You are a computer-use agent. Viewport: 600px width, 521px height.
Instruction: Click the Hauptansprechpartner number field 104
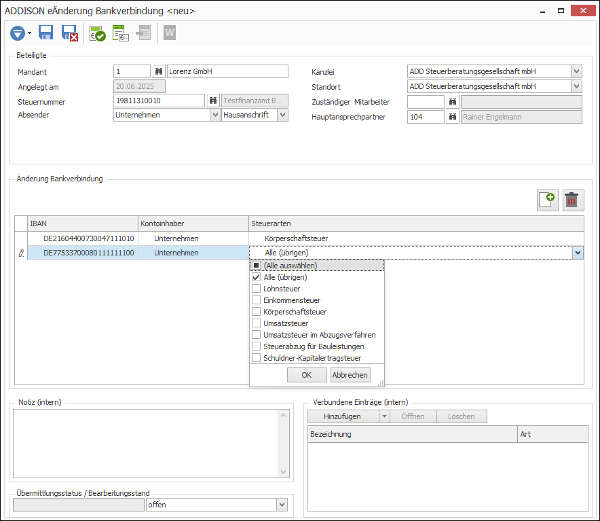(426, 117)
